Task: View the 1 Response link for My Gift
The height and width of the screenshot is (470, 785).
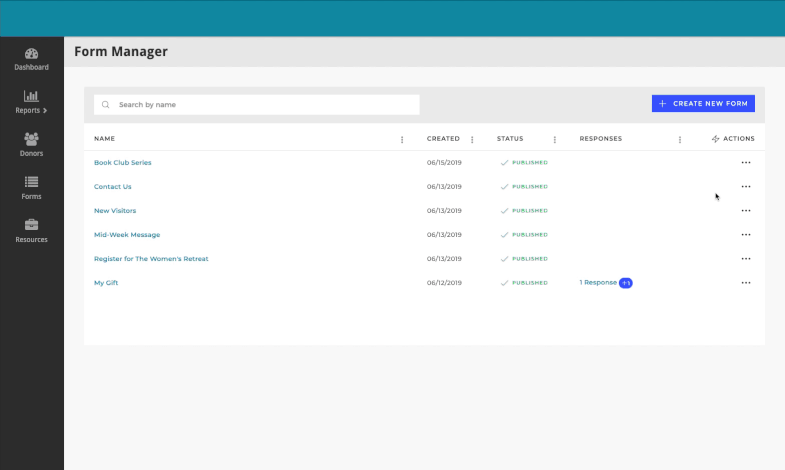Action: pyautogui.click(x=598, y=283)
